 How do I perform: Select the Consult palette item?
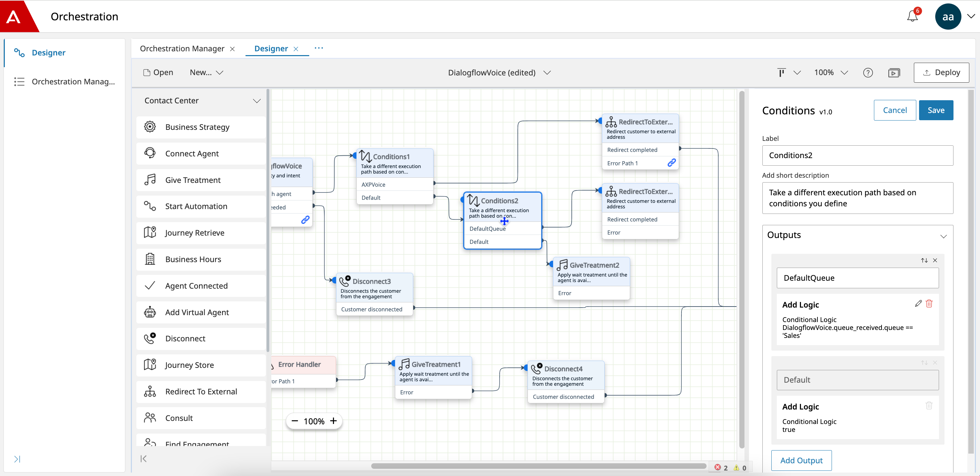(201, 418)
